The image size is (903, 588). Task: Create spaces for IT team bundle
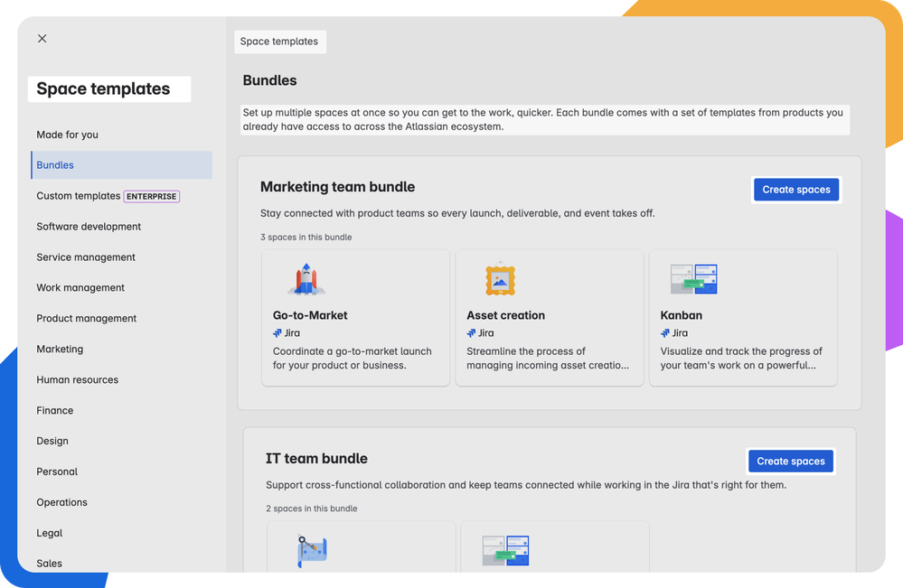click(x=791, y=461)
